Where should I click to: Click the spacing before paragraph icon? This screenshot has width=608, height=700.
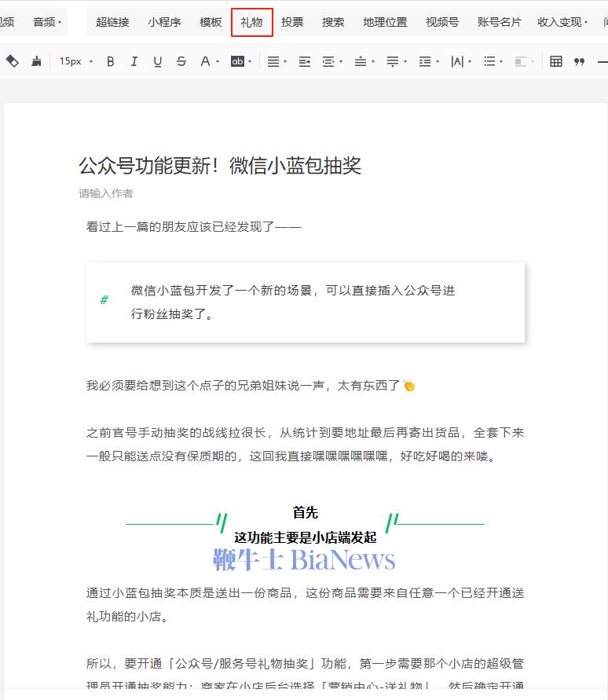click(x=361, y=61)
